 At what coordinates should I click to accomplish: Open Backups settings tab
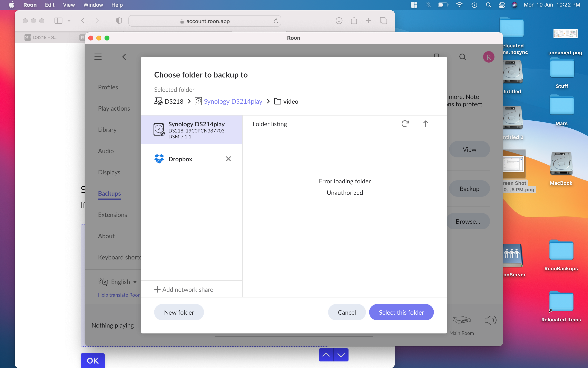(109, 193)
